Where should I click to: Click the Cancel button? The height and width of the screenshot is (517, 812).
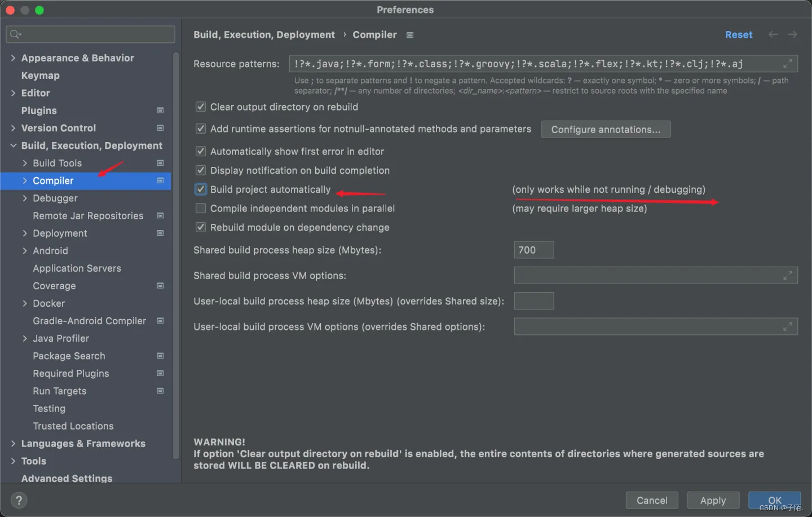point(652,500)
